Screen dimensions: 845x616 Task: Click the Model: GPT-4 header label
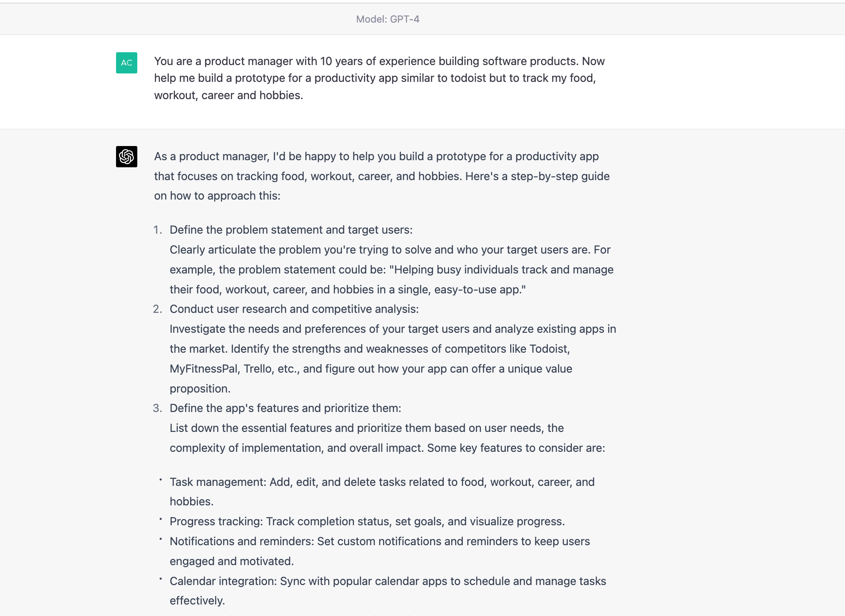click(x=388, y=19)
